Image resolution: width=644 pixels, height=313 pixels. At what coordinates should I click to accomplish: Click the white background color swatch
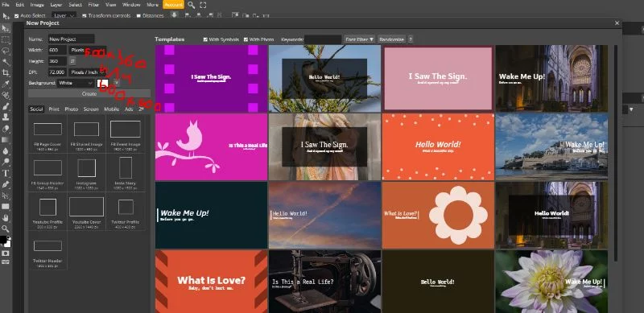(x=102, y=83)
